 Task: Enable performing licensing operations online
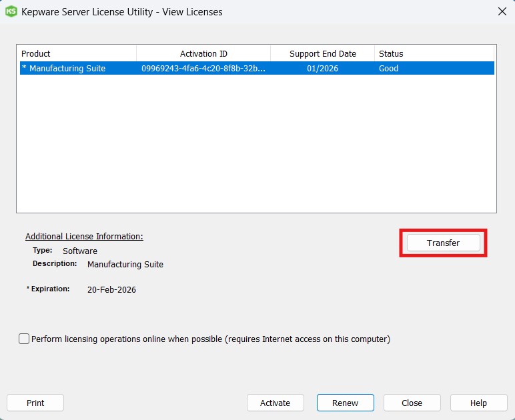coord(25,339)
